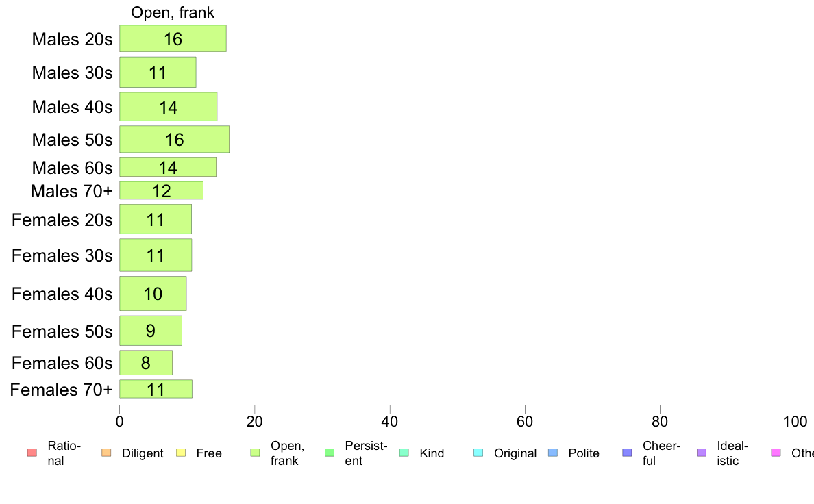
Task: Click the Females 60s bar showing 8
Action: [x=146, y=363]
